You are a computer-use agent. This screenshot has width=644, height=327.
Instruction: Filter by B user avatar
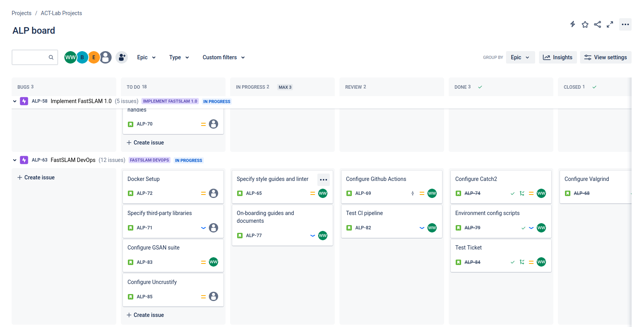click(82, 57)
